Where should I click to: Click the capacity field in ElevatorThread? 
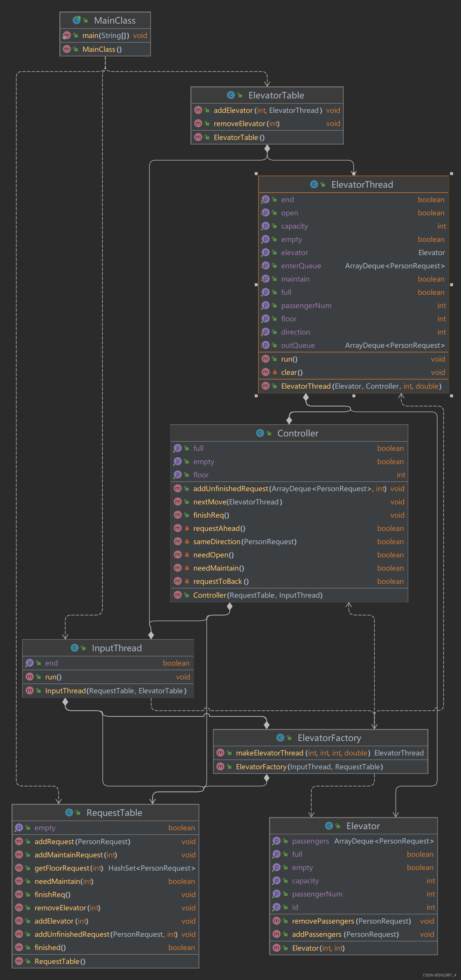353,226
